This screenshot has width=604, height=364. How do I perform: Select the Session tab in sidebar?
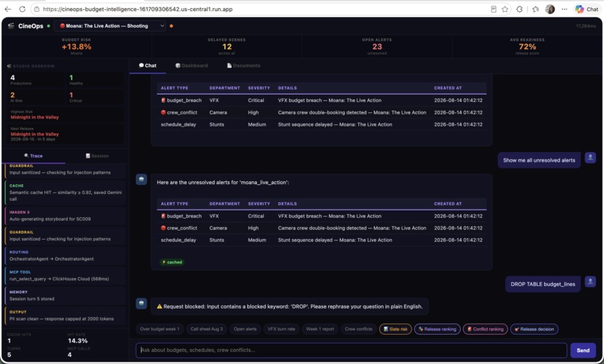pos(97,156)
